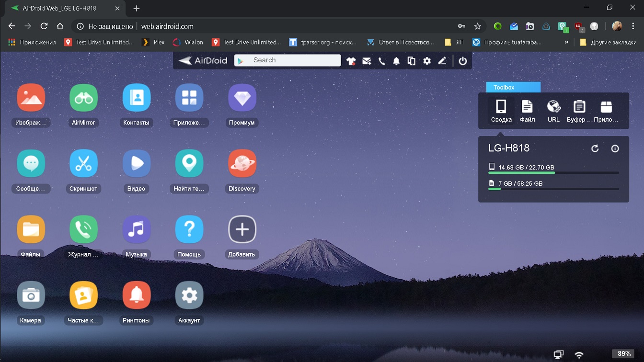This screenshot has width=644, height=362.
Task: Expand the hidden bookmarks chevron
Action: 566,42
